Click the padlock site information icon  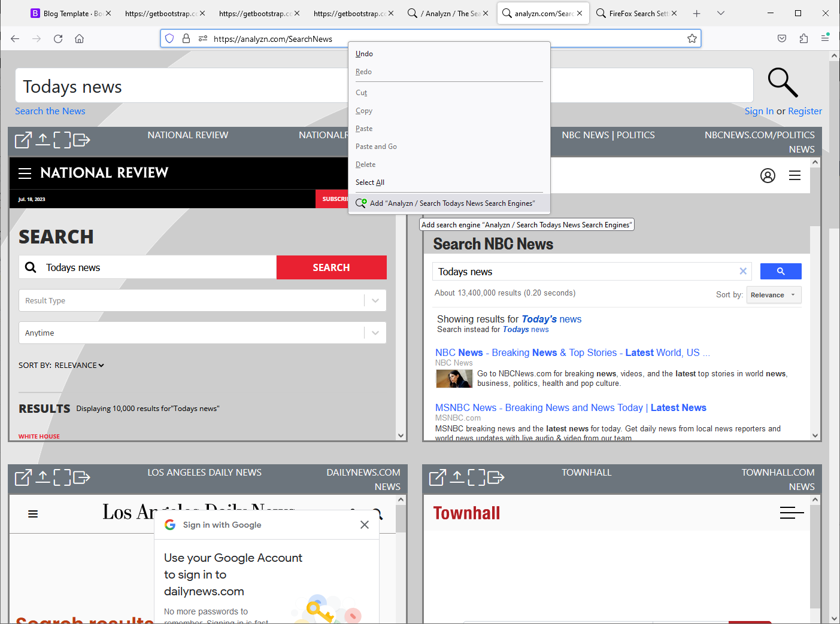(186, 39)
